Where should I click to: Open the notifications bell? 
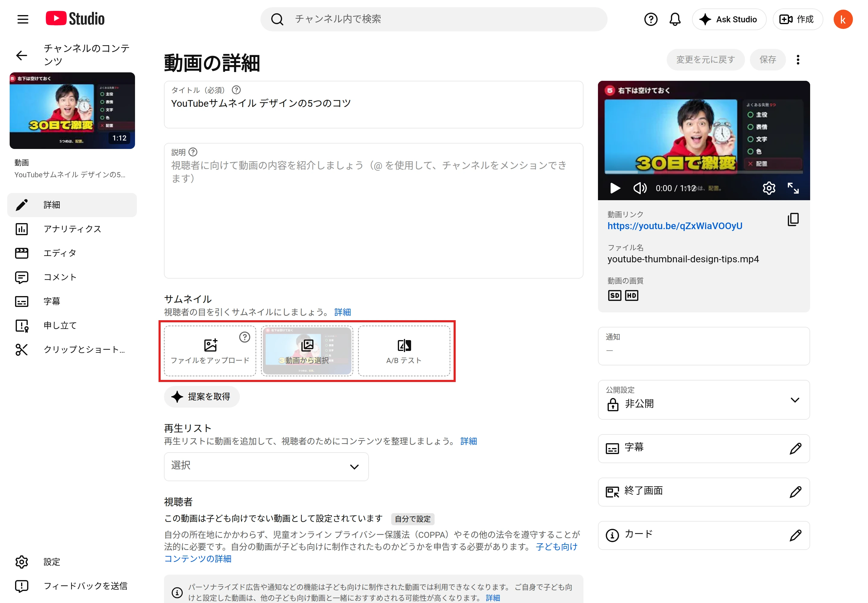click(x=675, y=19)
